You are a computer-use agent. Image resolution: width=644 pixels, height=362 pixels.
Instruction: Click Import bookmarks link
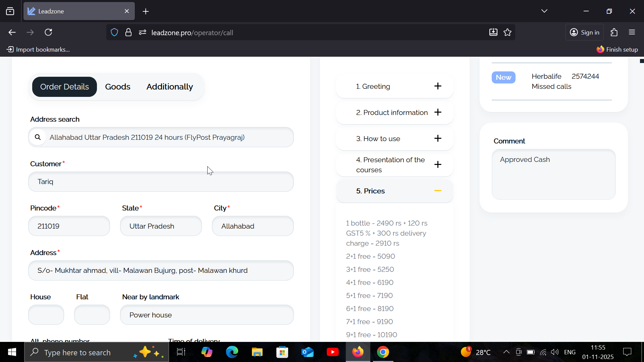click(x=38, y=50)
